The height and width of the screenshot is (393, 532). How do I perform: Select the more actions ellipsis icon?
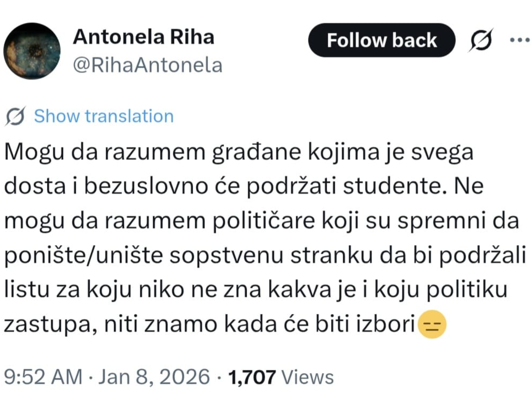(x=519, y=40)
